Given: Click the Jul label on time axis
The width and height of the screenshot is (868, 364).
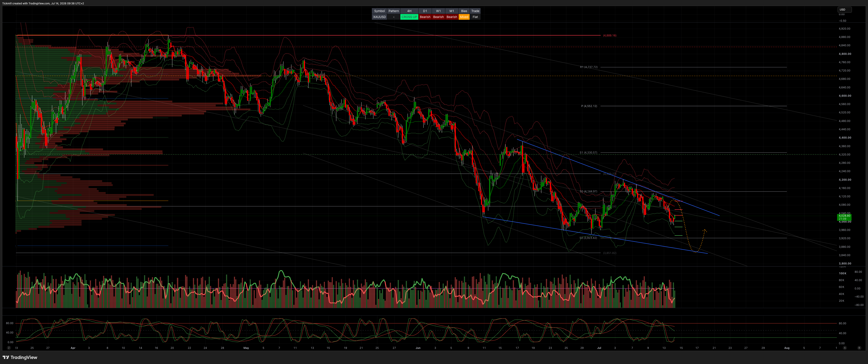Looking at the screenshot, I should [599, 348].
